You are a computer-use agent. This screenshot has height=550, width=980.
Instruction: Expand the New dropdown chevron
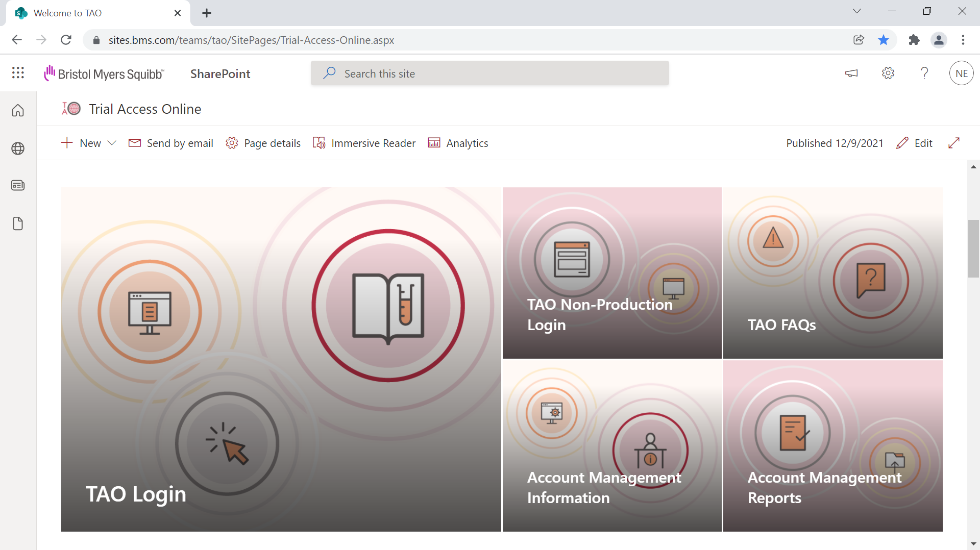(112, 143)
